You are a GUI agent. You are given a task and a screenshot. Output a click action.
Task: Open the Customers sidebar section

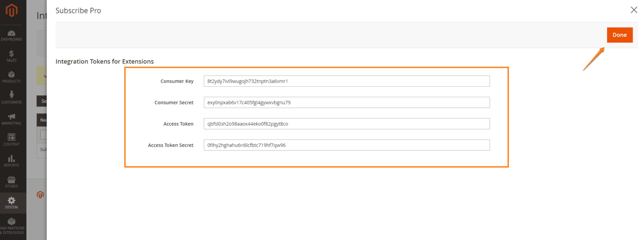[11, 98]
